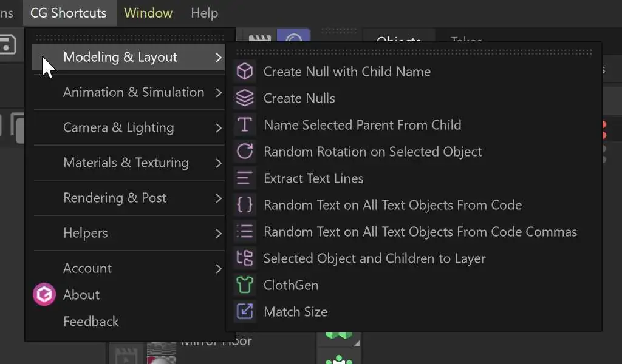
Task: Open the CG Shortcuts menu
Action: pyautogui.click(x=69, y=13)
